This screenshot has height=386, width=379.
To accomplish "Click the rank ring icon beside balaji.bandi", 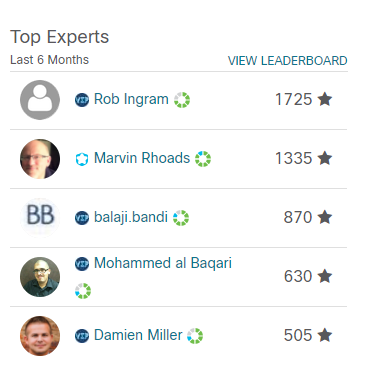I will 181,218.
